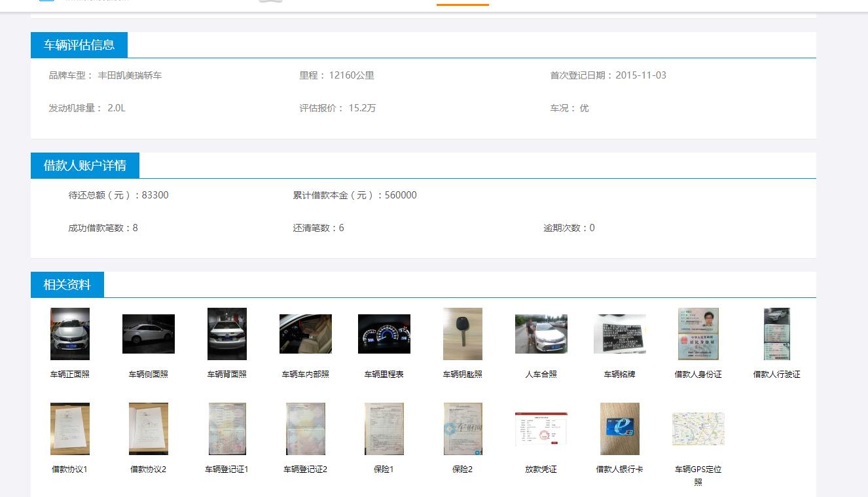
Task: View the 保险2 insurance scan
Action: tap(462, 429)
